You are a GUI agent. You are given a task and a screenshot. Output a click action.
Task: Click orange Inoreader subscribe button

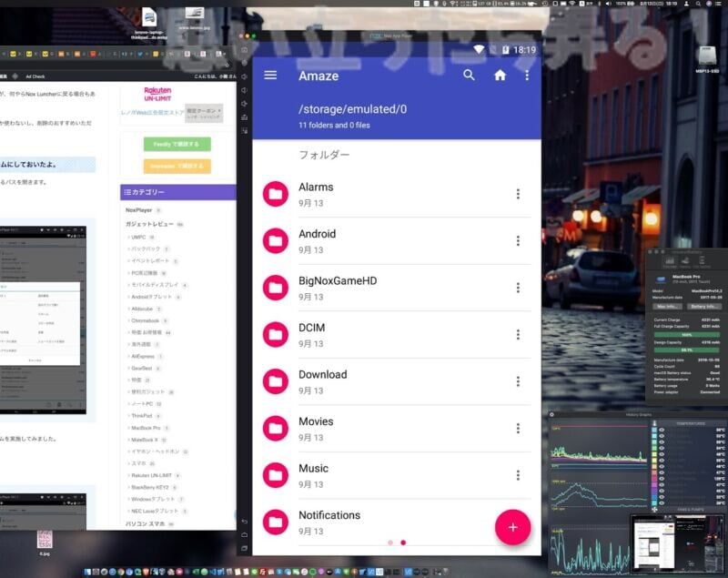177,167
